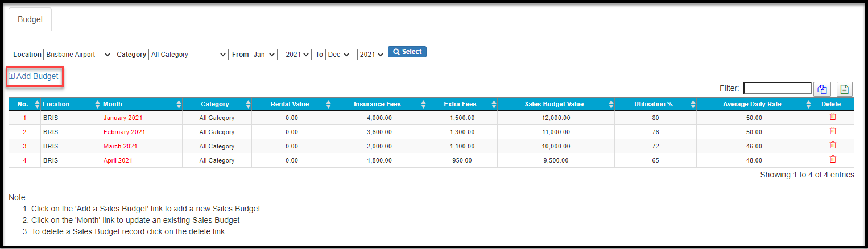The image size is (868, 249).
Task: Sort by the Sales Budget Value header
Action: pyautogui.click(x=556, y=104)
